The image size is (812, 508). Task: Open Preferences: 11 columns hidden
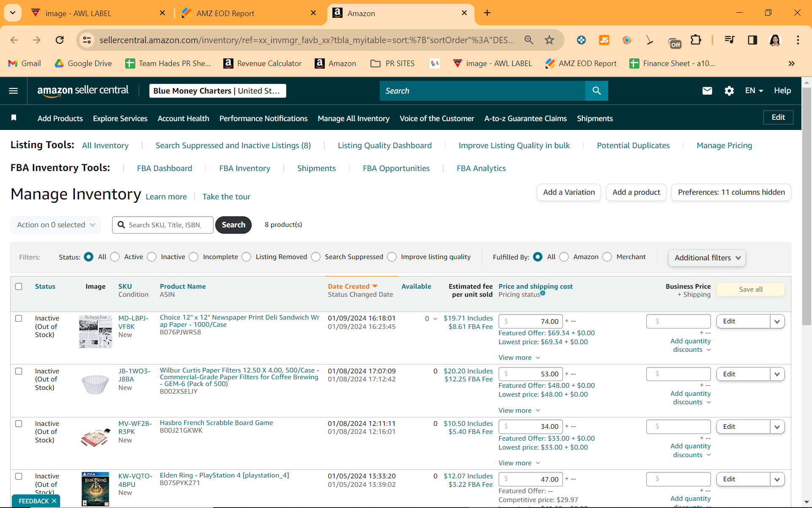coord(731,192)
